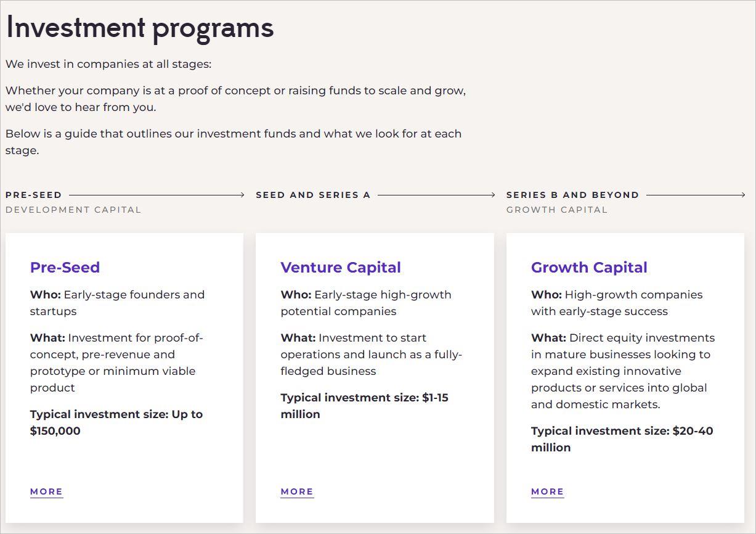Open the MORE link under Venture Capital
The image size is (756, 534).
297,491
